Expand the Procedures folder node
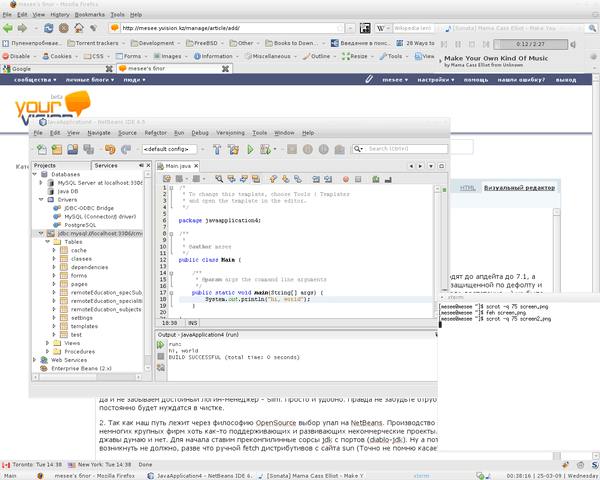Viewport: 600px width, 480px height. click(x=47, y=351)
